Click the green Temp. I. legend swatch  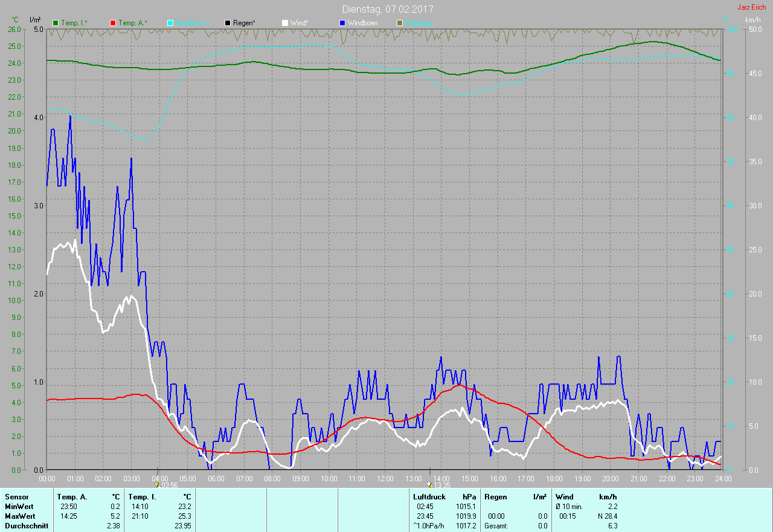[56, 23]
